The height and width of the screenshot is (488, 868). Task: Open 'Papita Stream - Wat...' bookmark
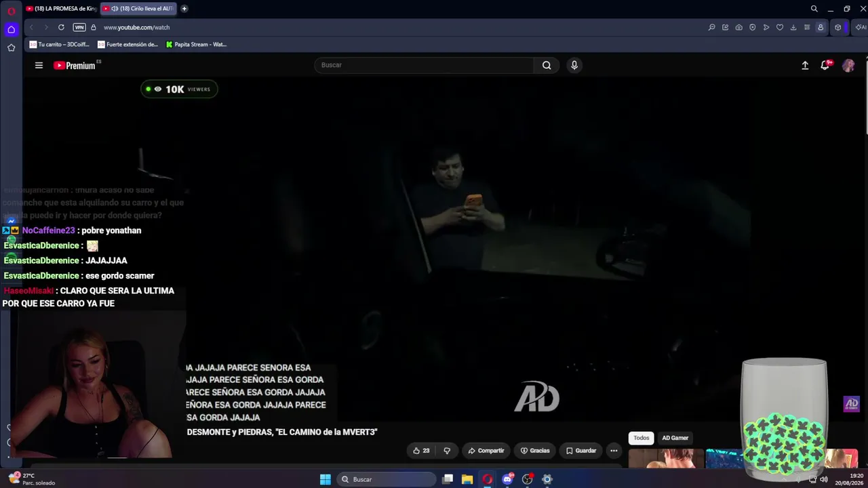pyautogui.click(x=196, y=44)
